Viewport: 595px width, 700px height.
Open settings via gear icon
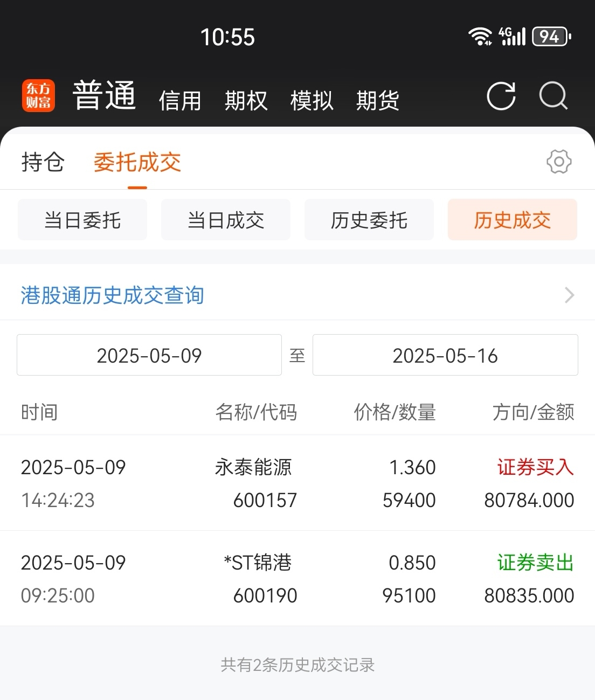(x=559, y=162)
